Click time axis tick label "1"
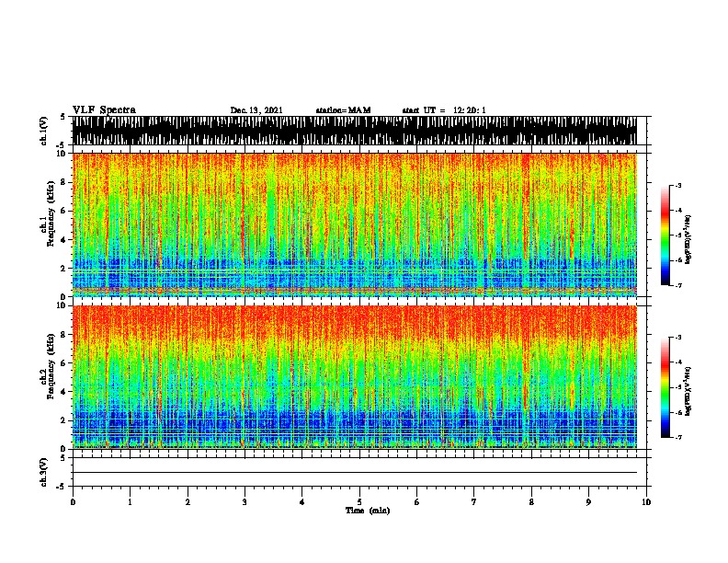This screenshot has height=563, width=728. [130, 502]
